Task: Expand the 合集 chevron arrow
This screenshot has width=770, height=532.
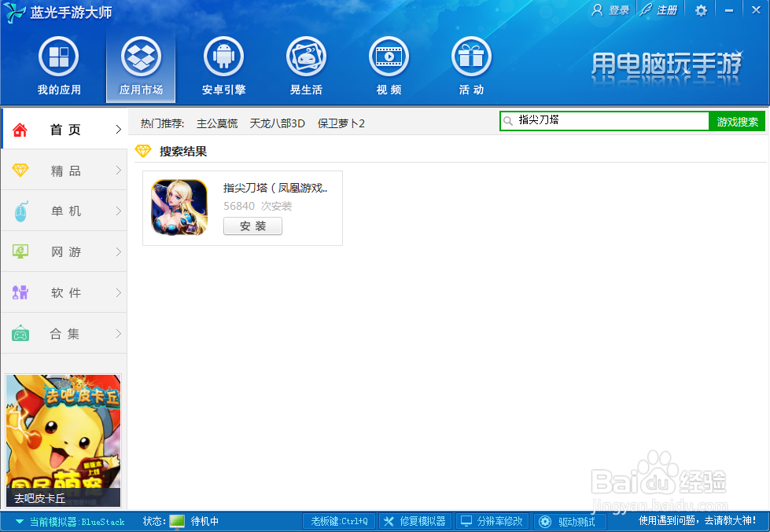Action: pos(118,333)
